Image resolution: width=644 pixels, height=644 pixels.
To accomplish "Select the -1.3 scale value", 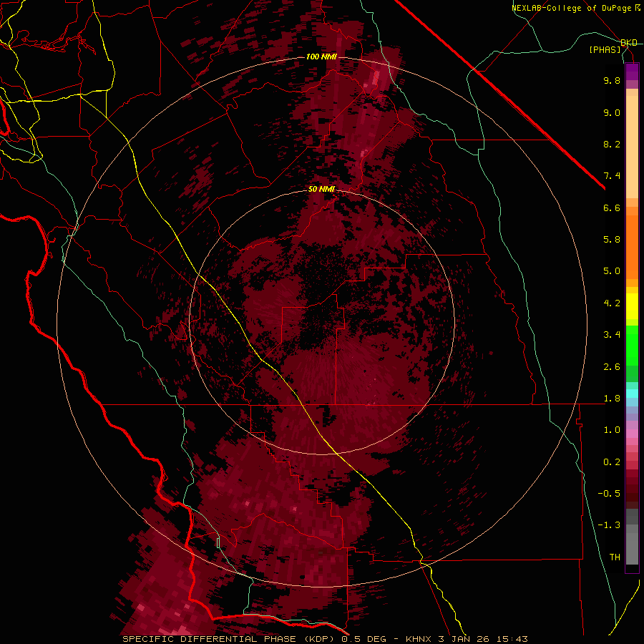I will [609, 525].
